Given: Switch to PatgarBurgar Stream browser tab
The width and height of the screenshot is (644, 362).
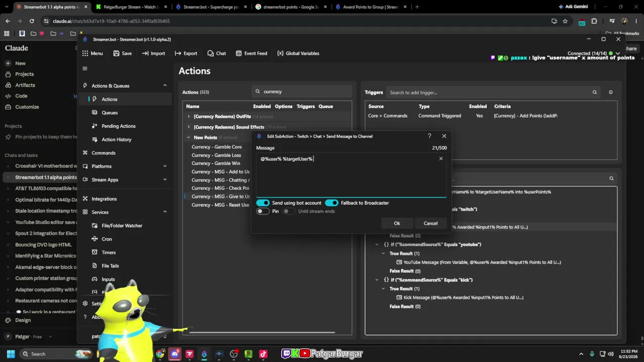Looking at the screenshot, I should click(130, 7).
